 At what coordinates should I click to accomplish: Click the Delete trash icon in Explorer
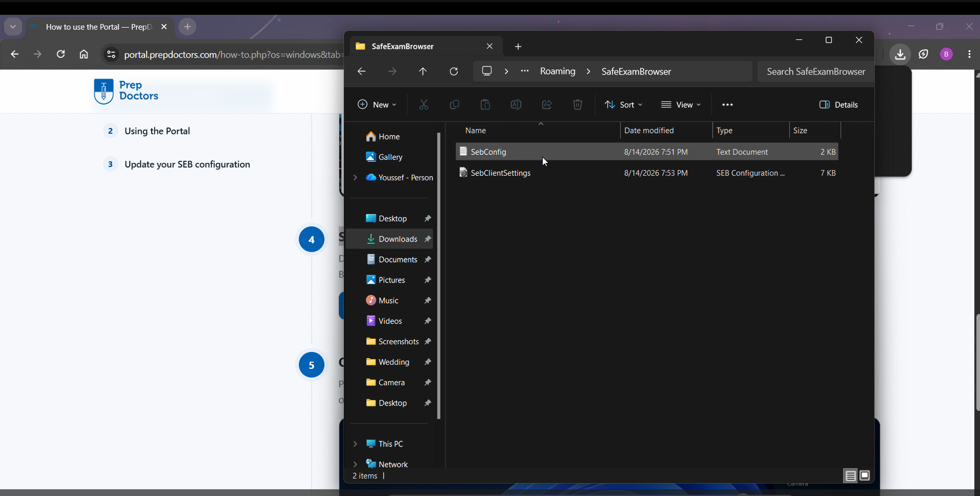point(577,105)
